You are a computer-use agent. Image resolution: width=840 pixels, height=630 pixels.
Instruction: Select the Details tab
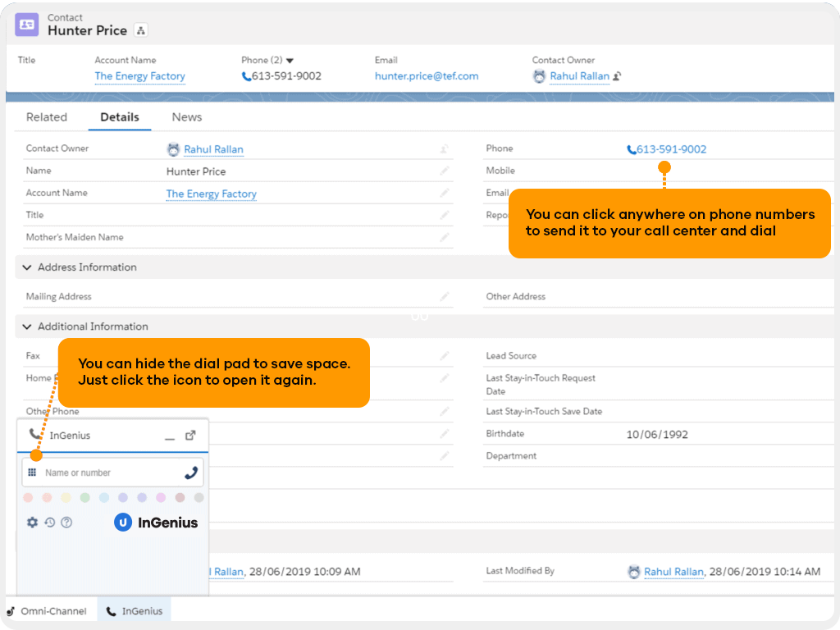click(120, 116)
